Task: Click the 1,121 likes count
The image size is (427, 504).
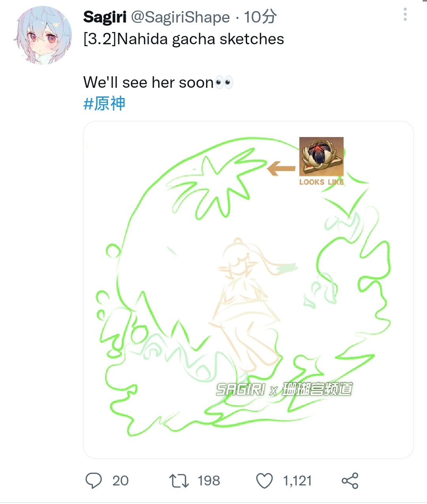Action: (x=297, y=481)
